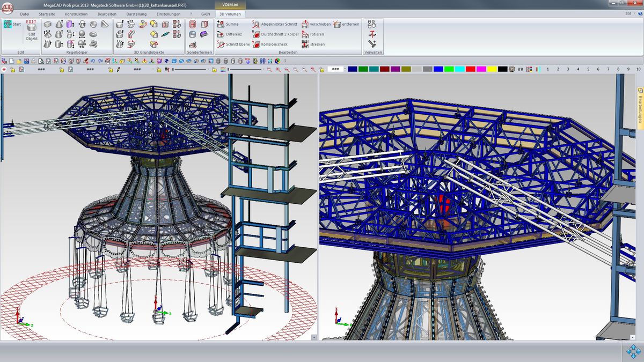This screenshot has width=644, height=362.
Task: Toggle layer 10 in the layer number bar
Action: pos(638,69)
